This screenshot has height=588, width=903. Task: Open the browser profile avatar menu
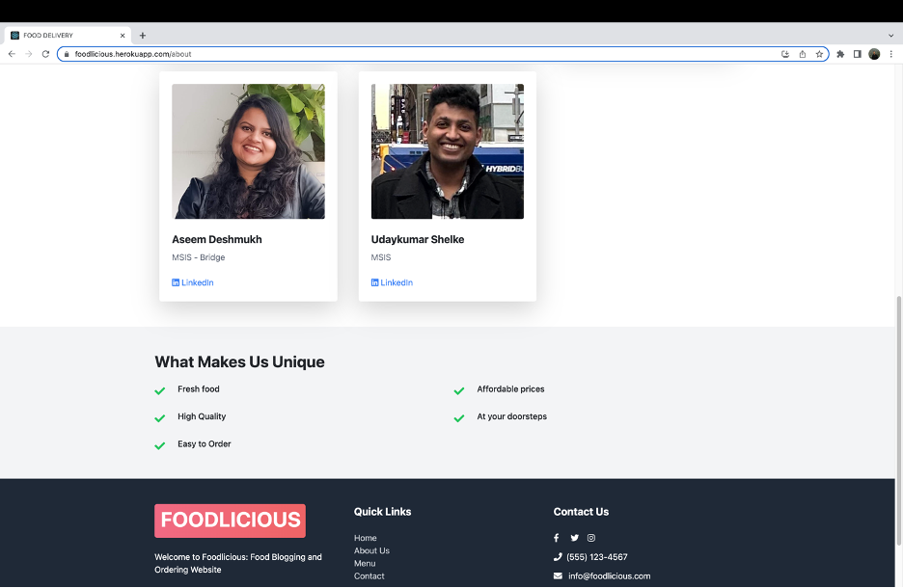coord(874,54)
